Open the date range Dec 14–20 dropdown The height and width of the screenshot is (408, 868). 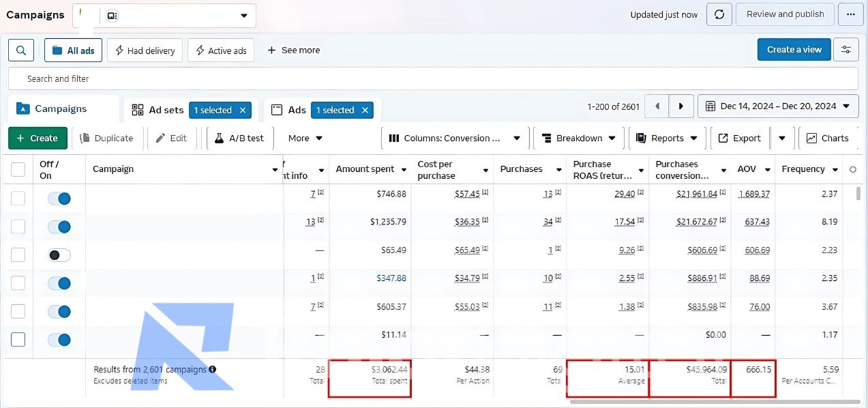tap(777, 106)
